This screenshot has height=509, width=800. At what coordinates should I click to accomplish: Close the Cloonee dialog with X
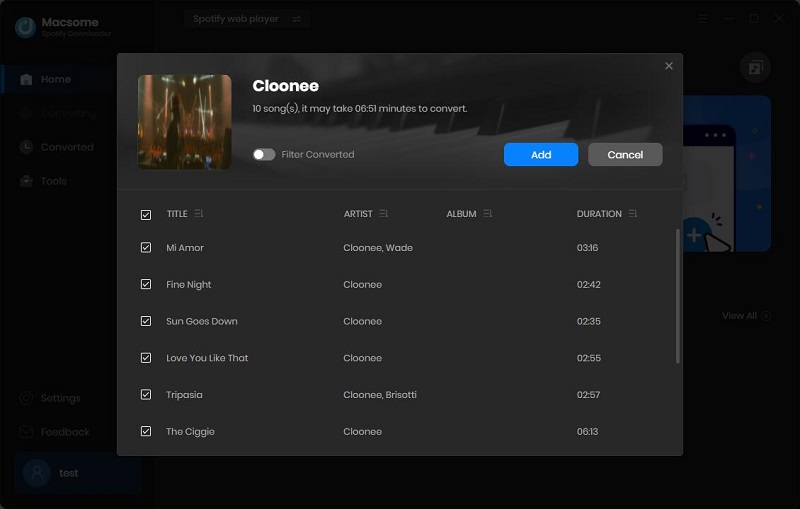668,66
